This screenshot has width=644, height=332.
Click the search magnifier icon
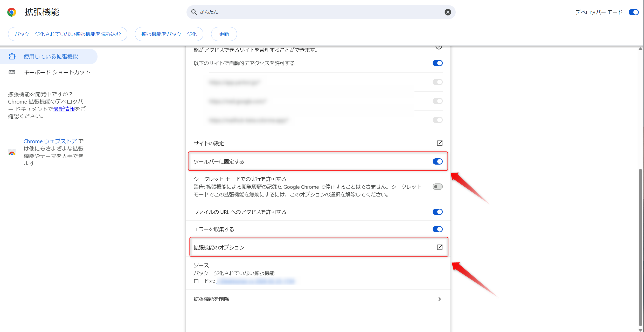[194, 12]
